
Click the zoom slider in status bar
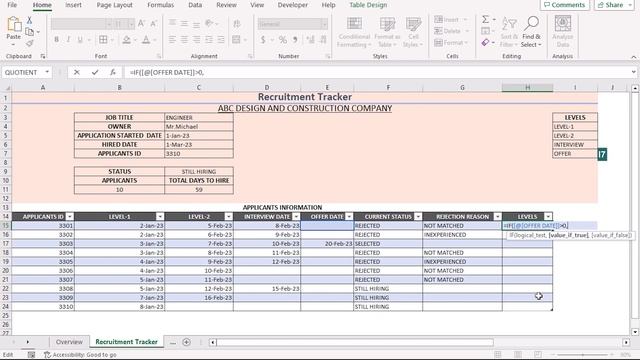pyautogui.click(x=583, y=355)
